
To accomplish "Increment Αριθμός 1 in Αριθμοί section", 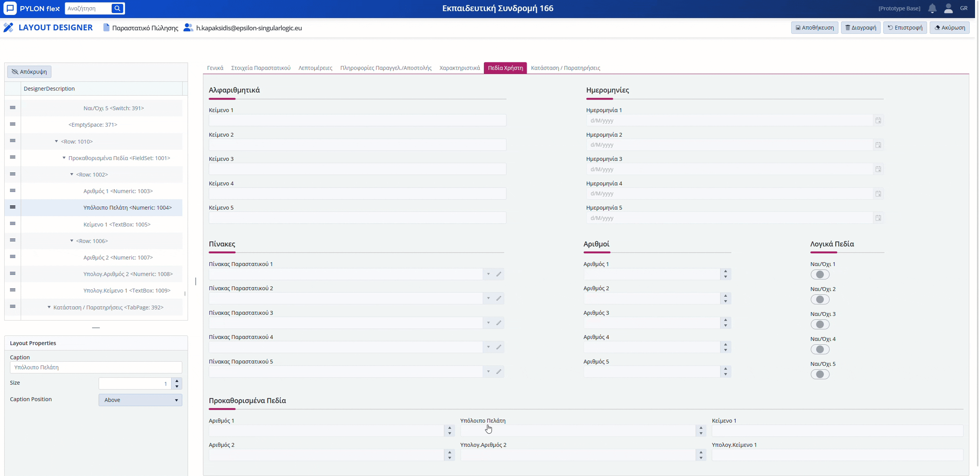I will (x=725, y=272).
